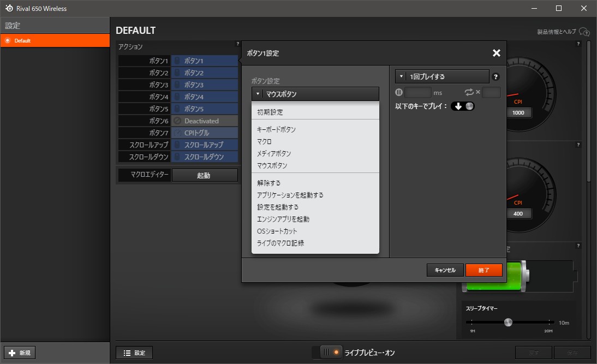
Task: Select the Default configuration in the sidebar
Action: (x=55, y=40)
